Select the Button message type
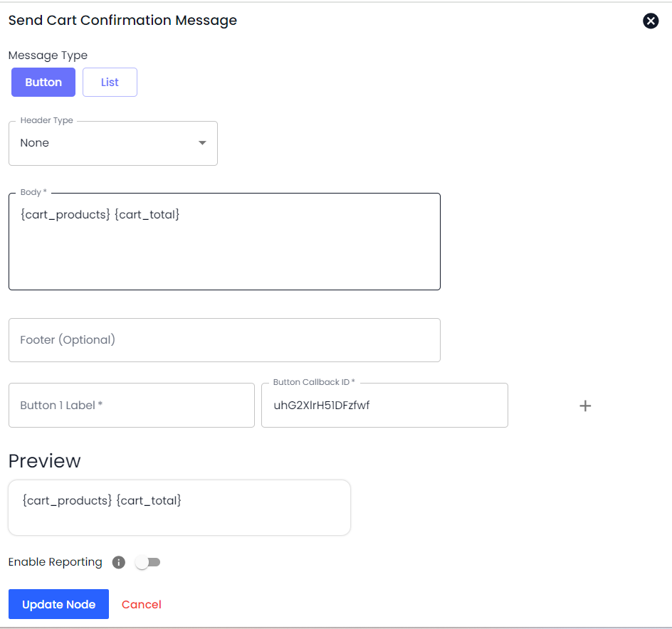This screenshot has height=629, width=672. [43, 83]
